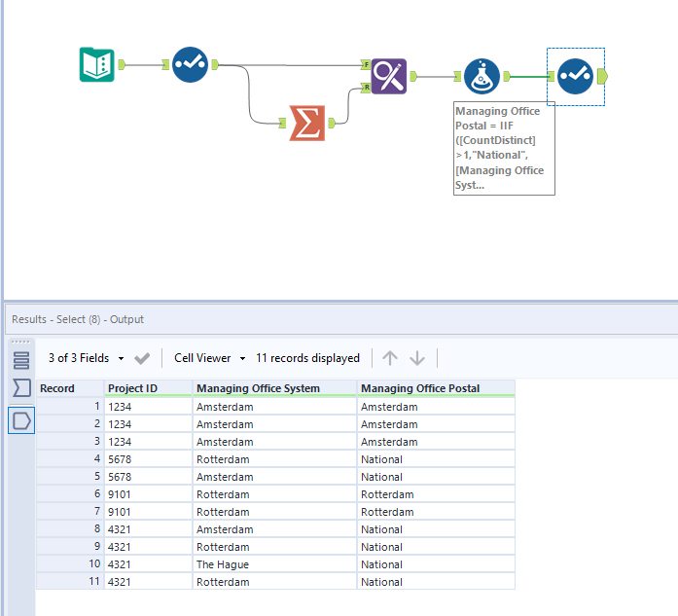This screenshot has width=678, height=616.
Task: Select the Record column header
Action: tap(70, 388)
